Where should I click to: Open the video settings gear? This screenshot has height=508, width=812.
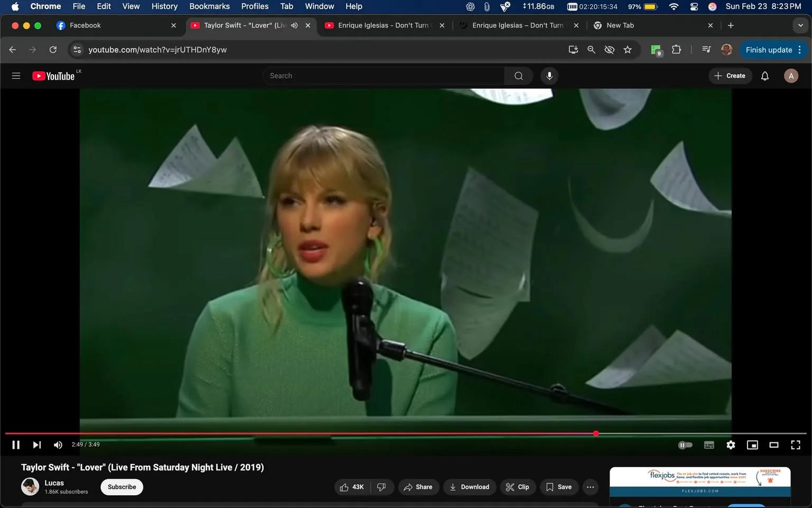tap(731, 444)
